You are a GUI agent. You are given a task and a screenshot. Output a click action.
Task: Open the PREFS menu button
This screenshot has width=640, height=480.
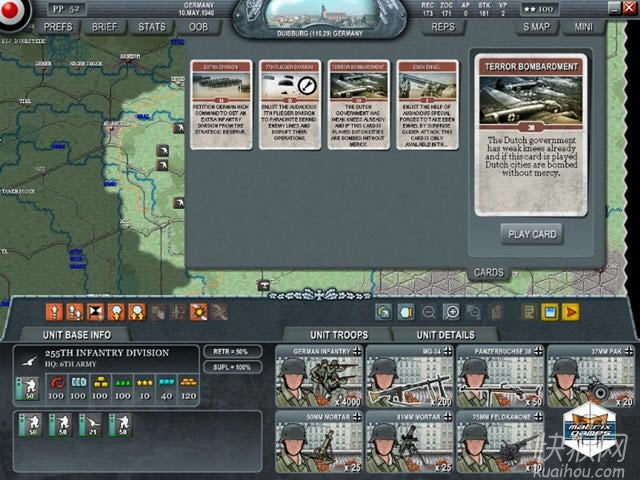click(58, 27)
